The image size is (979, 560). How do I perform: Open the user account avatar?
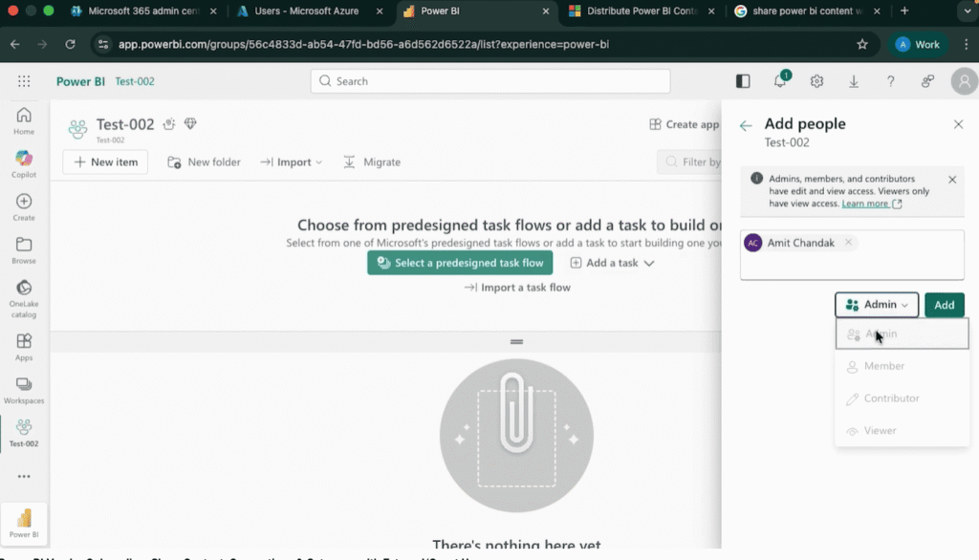point(964,81)
